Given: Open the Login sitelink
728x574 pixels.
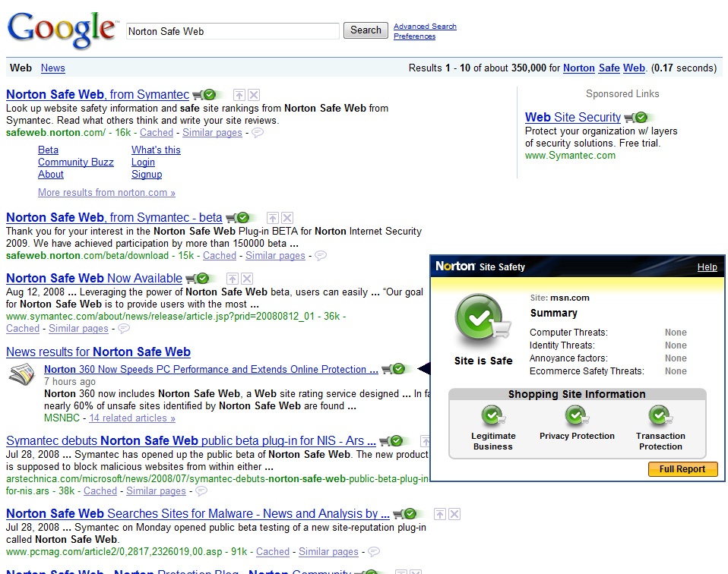Looking at the screenshot, I should click(143, 162).
